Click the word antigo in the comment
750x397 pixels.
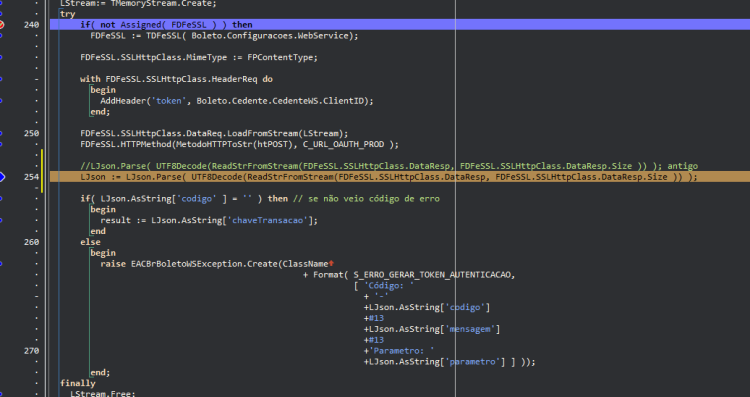(682, 166)
